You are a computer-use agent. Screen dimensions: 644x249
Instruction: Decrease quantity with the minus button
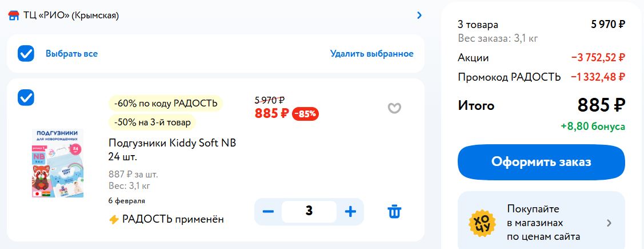coord(268,211)
